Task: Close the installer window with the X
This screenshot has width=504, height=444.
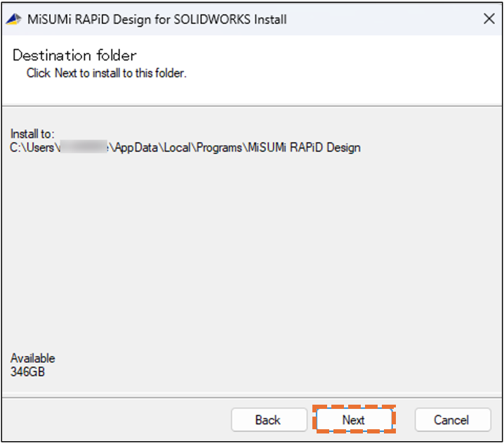Action: click(x=489, y=19)
